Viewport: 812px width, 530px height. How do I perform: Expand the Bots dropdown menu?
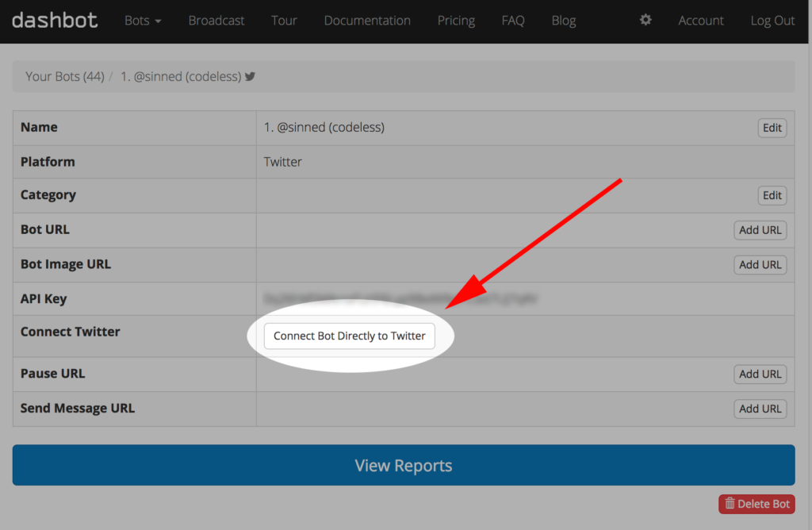click(x=143, y=21)
